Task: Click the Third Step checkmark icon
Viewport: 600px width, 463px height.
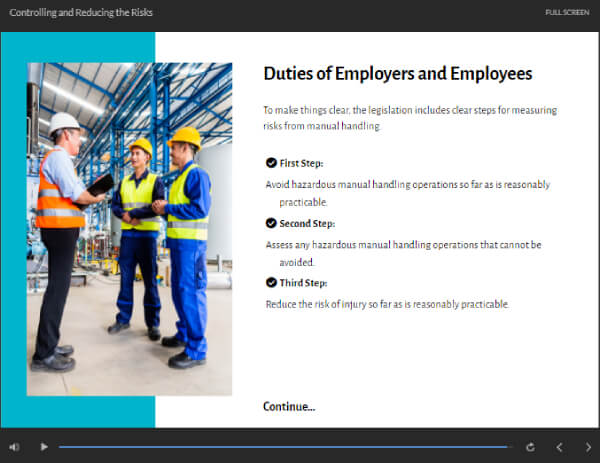Action: point(271,282)
